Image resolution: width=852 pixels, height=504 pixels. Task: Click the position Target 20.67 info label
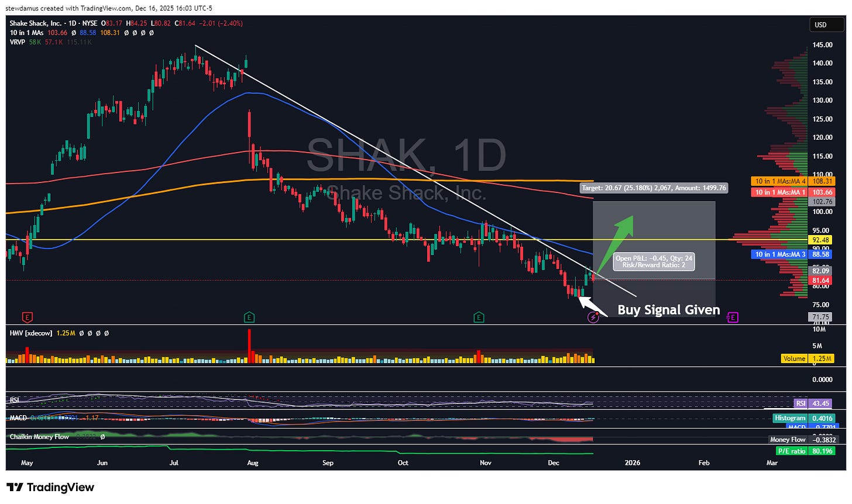tap(654, 188)
